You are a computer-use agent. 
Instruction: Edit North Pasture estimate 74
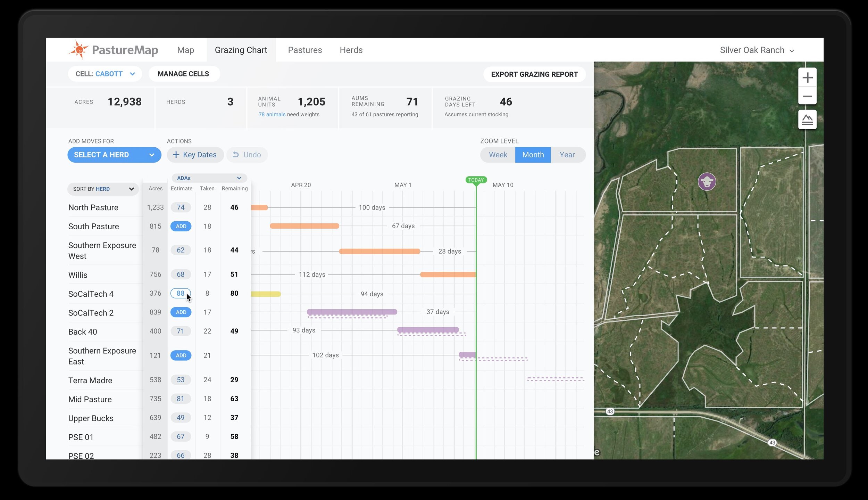coord(181,207)
